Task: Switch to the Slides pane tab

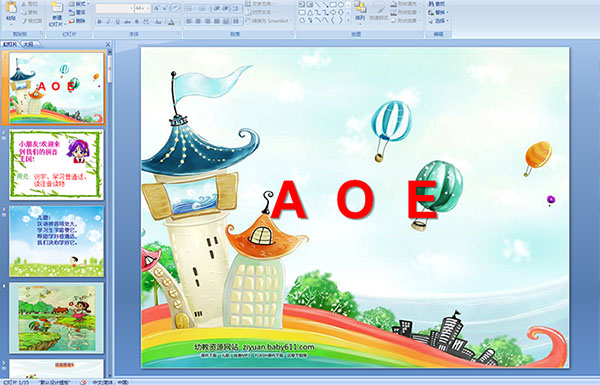Action: coord(10,44)
